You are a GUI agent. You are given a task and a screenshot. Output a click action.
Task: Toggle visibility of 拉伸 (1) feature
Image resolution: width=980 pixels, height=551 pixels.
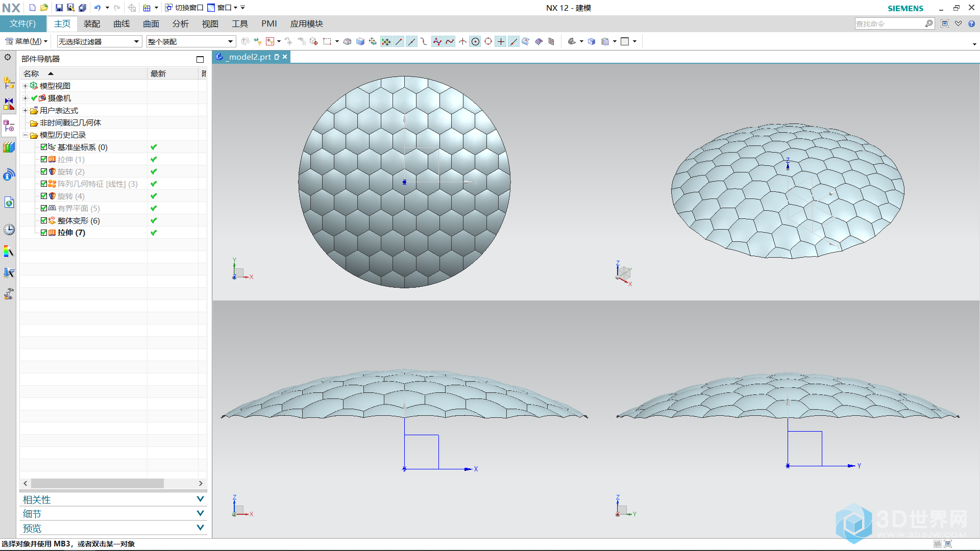44,160
